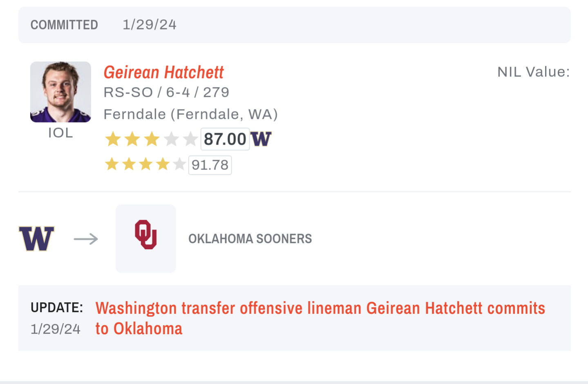This screenshot has width=588, height=384.
Task: Open Geirean Hatchett's headshot photo
Action: coord(60,92)
